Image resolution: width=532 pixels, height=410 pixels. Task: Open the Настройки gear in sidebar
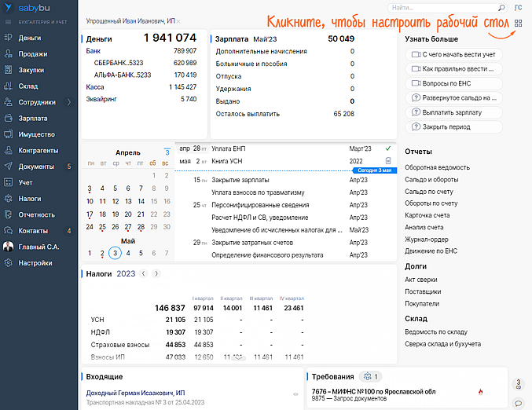(8, 263)
